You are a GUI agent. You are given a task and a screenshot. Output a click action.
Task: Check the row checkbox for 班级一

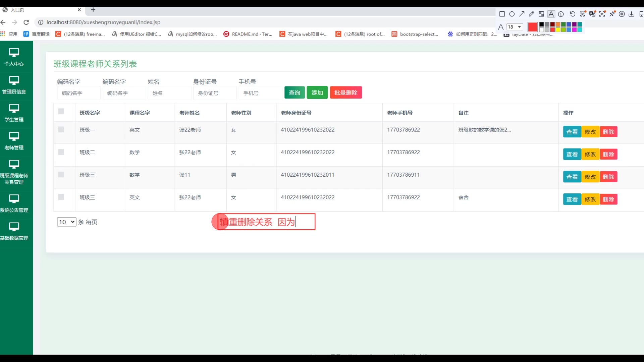61,129
